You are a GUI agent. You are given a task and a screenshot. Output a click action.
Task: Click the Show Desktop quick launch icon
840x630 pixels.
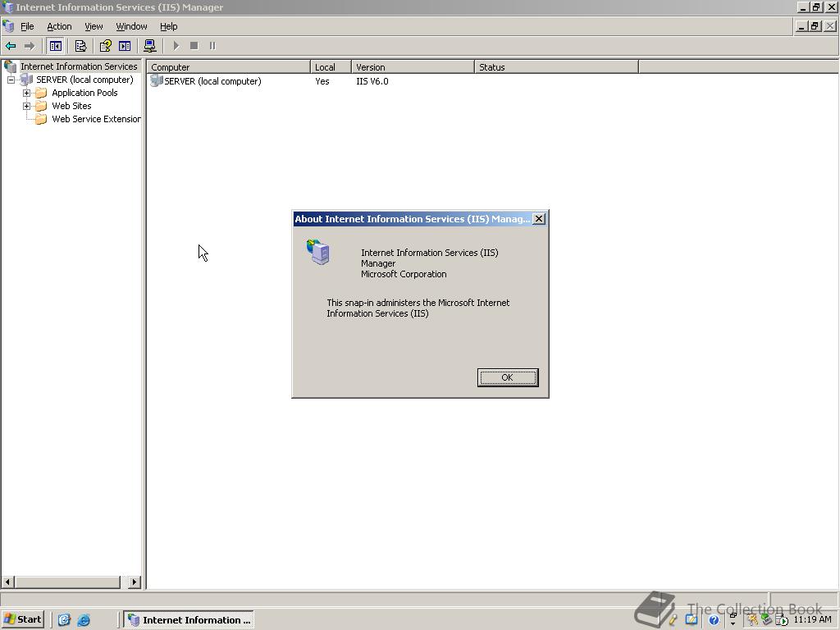[64, 620]
